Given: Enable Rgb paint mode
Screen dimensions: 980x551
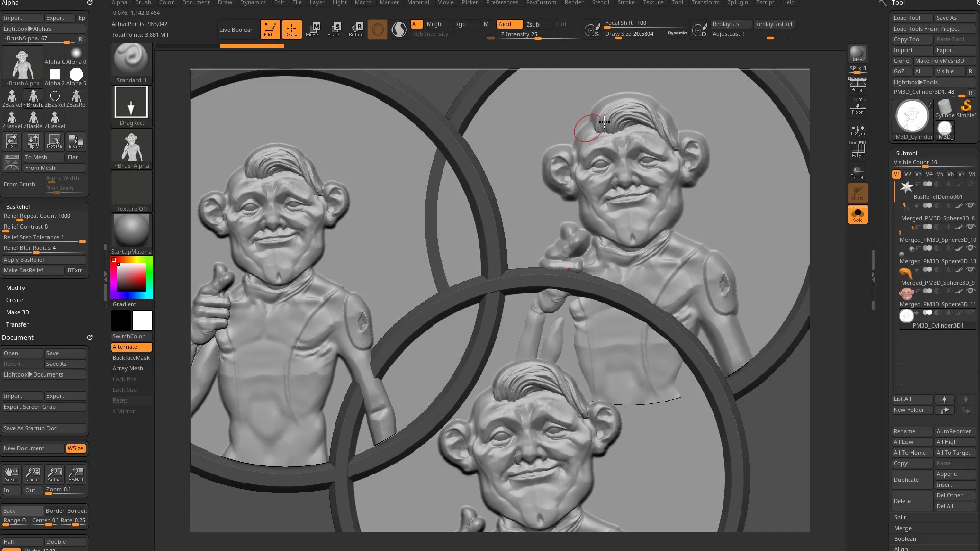Looking at the screenshot, I should 461,24.
